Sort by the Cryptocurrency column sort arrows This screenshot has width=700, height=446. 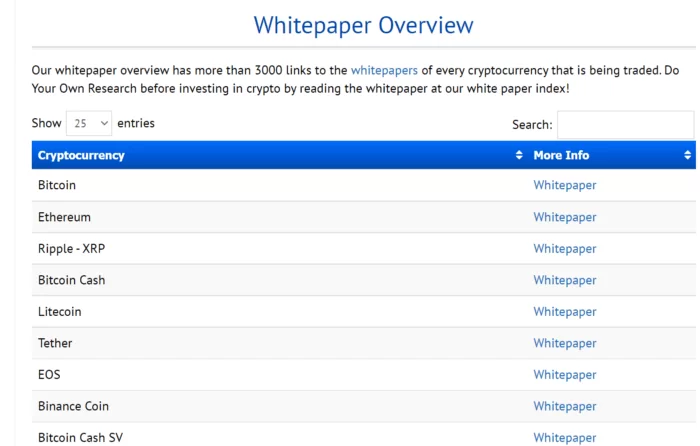coord(519,155)
